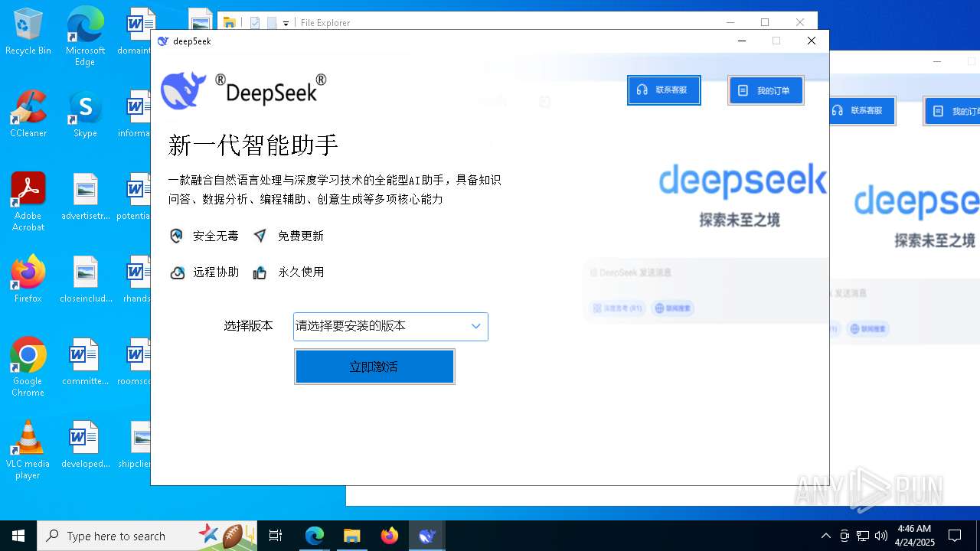Select the potentia... Word document

click(x=135, y=197)
